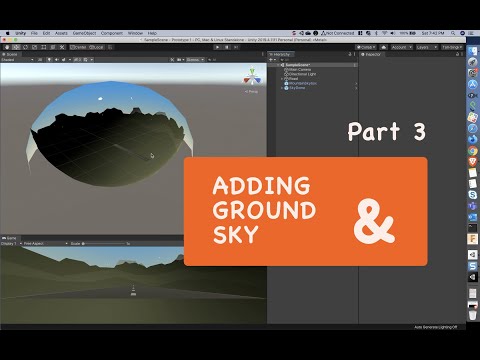This screenshot has width=480, height=360.
Task: Open the Gizmos dropdown
Action: pyautogui.click(x=195, y=60)
